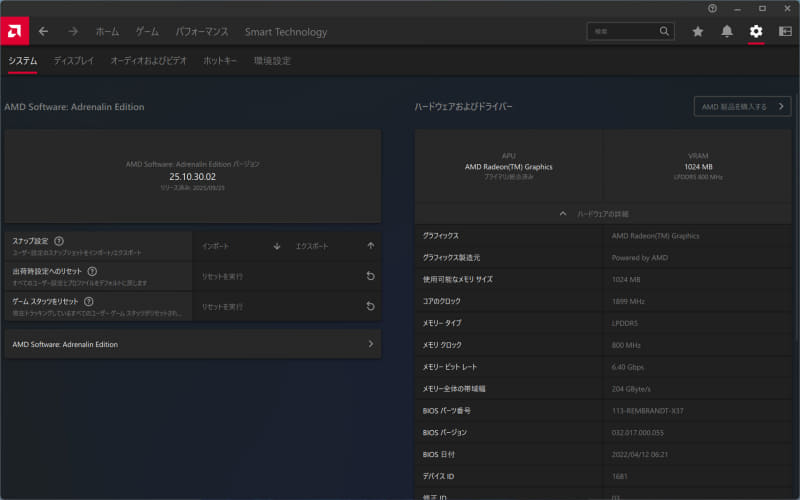Open the notifications bell

pyautogui.click(x=727, y=32)
